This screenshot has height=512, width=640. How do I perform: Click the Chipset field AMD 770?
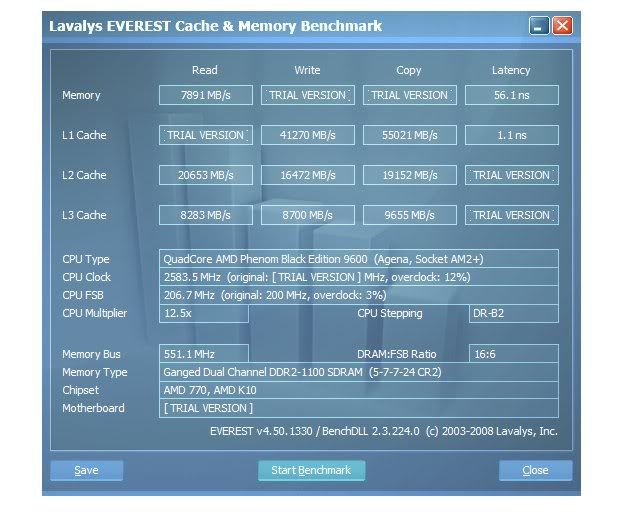[x=359, y=390]
